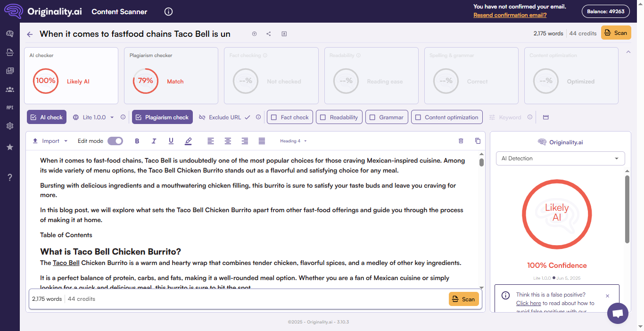
Task: Open the team members icon in the sidebar
Action: click(x=9, y=89)
